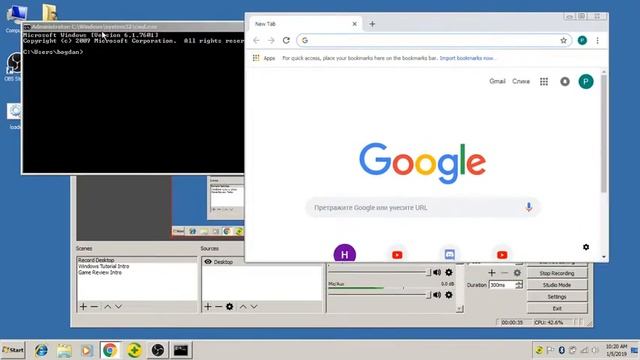This screenshot has height=360, width=640.
Task: Open Google notifications bell icon
Action: 564,82
